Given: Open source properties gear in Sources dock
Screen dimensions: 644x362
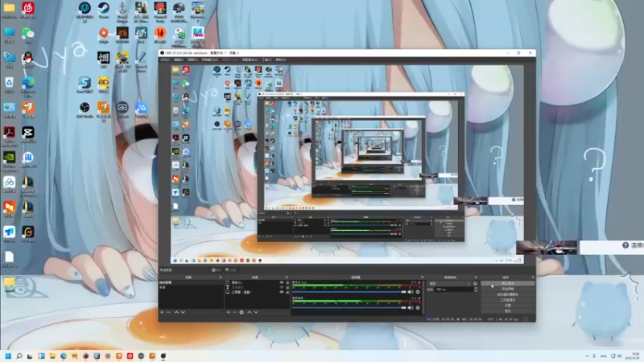Looking at the screenshot, I should (242, 312).
